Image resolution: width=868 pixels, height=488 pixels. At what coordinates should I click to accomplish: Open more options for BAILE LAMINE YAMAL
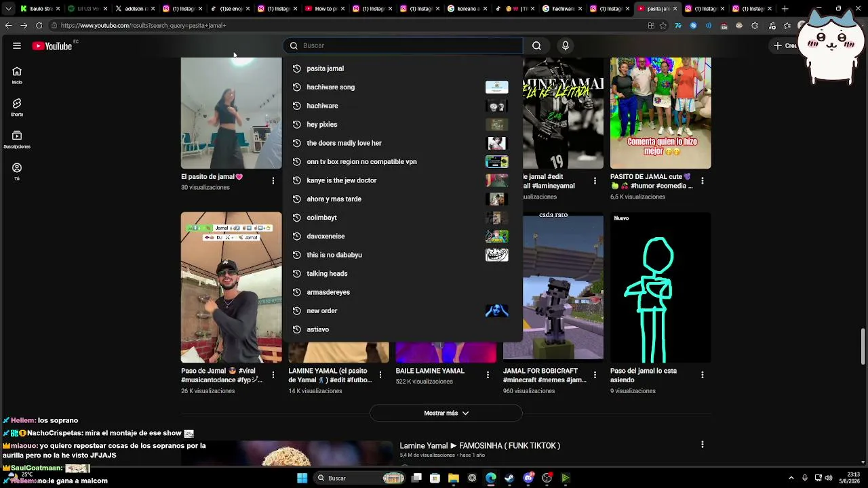488,375
